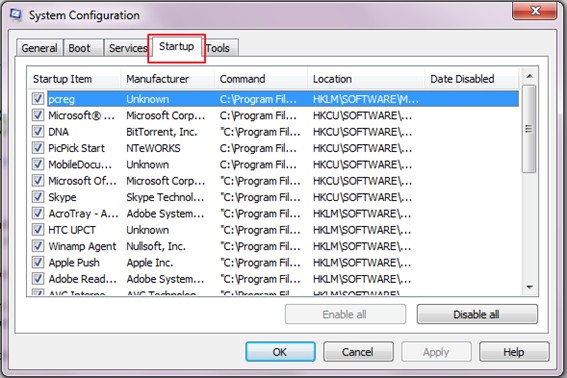
Task: Sort by Manufacturer column header
Action: (x=167, y=79)
